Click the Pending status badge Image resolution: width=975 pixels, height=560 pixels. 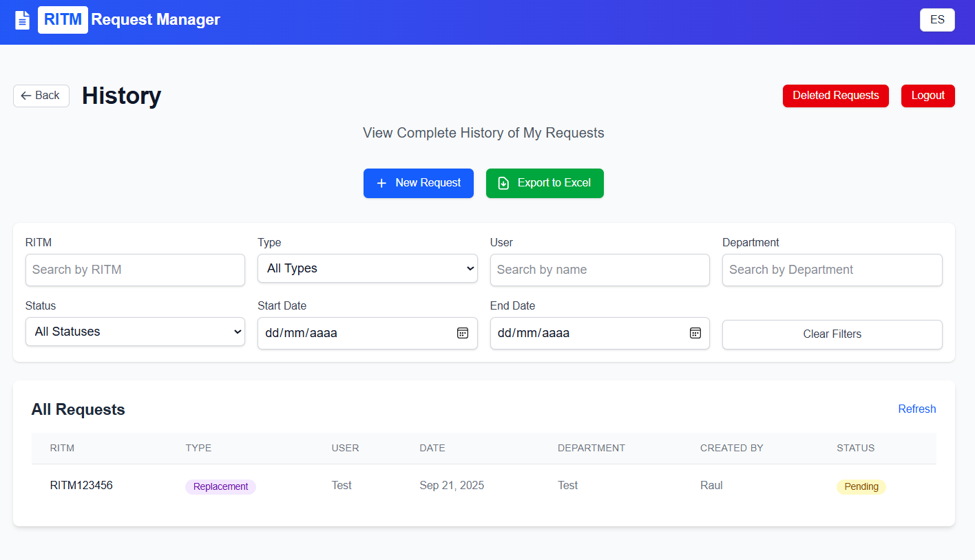(x=861, y=487)
